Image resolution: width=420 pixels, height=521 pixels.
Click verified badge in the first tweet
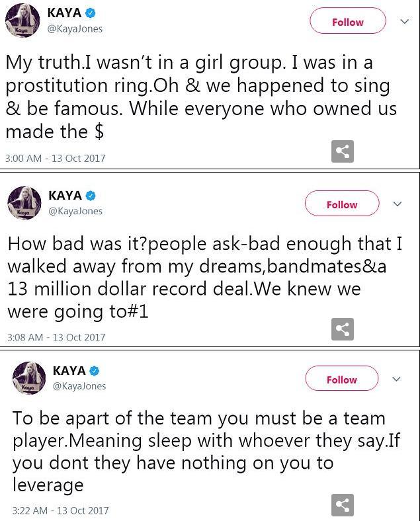91,13
